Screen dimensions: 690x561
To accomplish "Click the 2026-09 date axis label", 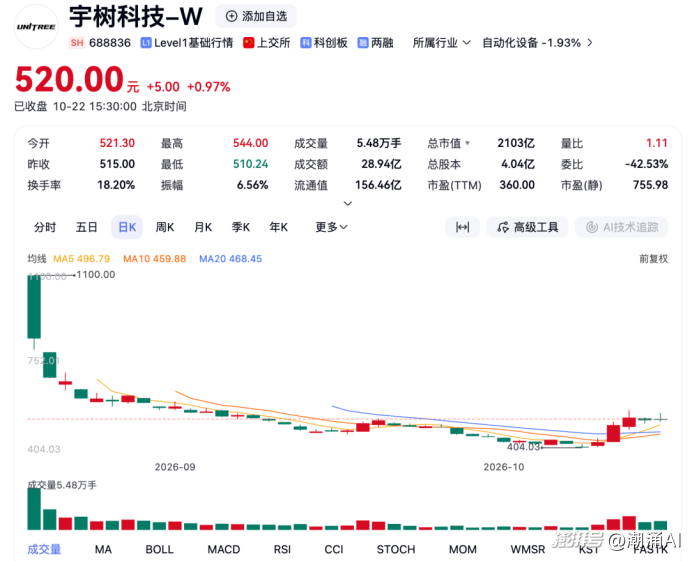I will point(175,467).
